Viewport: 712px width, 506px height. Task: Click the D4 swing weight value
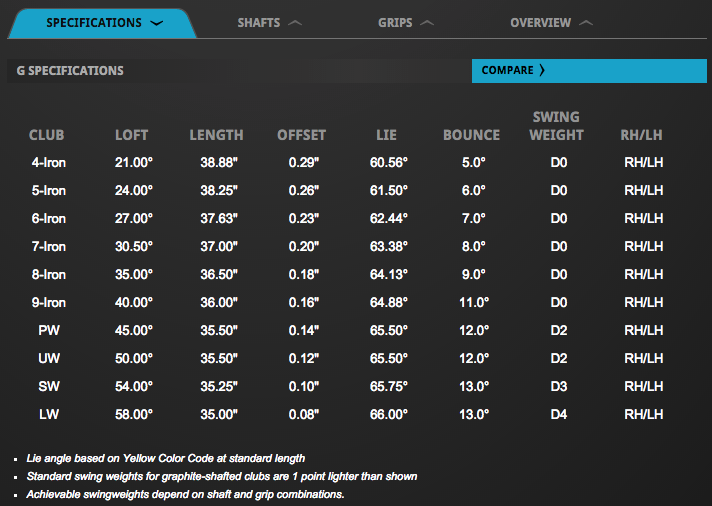558,414
